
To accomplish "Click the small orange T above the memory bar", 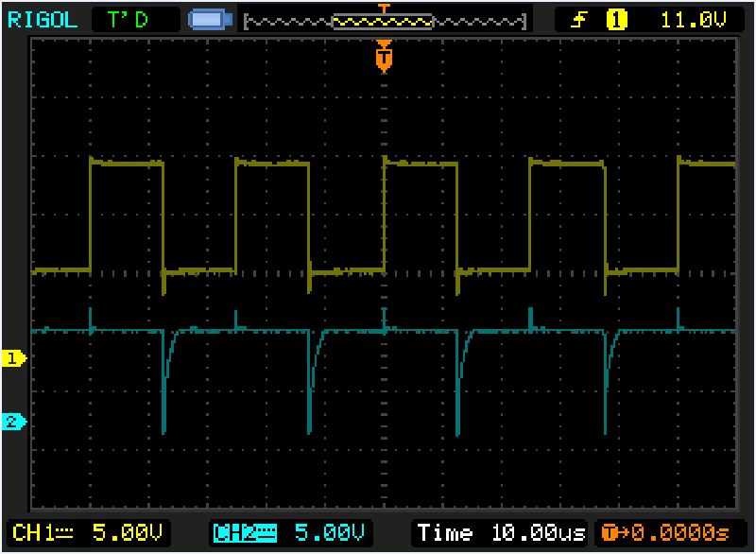I will (x=384, y=9).
